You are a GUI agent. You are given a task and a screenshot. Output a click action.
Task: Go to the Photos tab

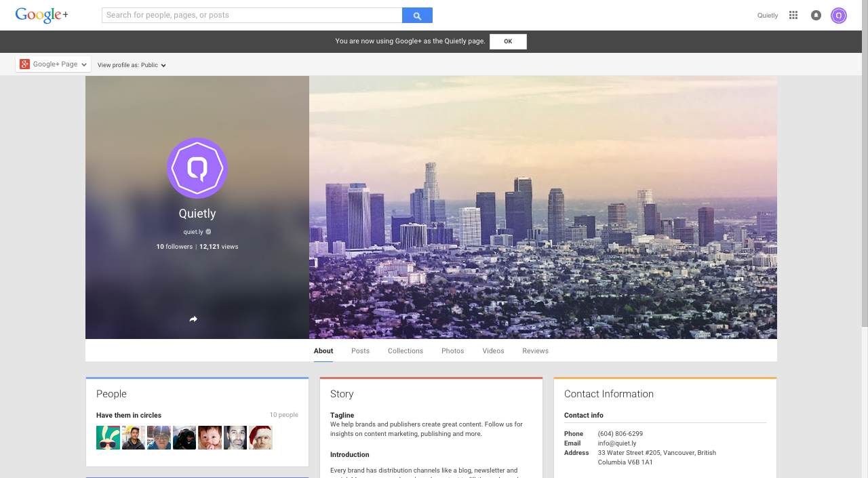453,351
